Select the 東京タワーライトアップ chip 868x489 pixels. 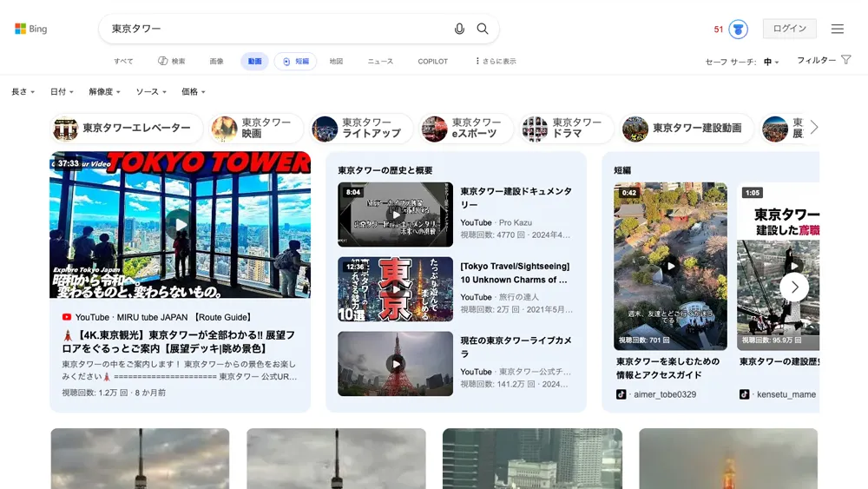pos(361,128)
